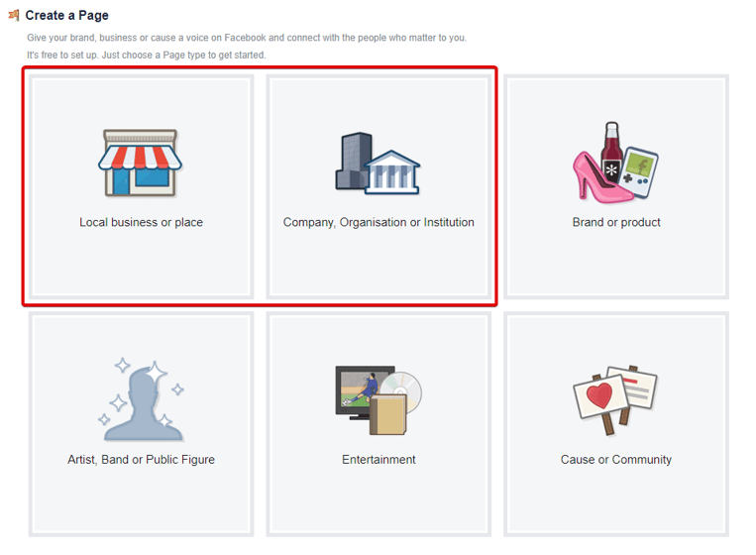This screenshot has height=555, width=756.
Task: Select 'Company, Organisation or Institution' label
Action: [378, 222]
